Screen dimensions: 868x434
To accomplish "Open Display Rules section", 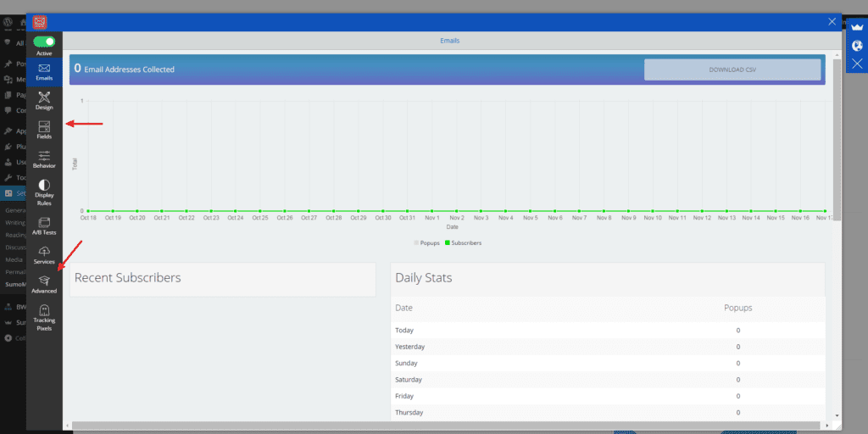I will coord(44,192).
